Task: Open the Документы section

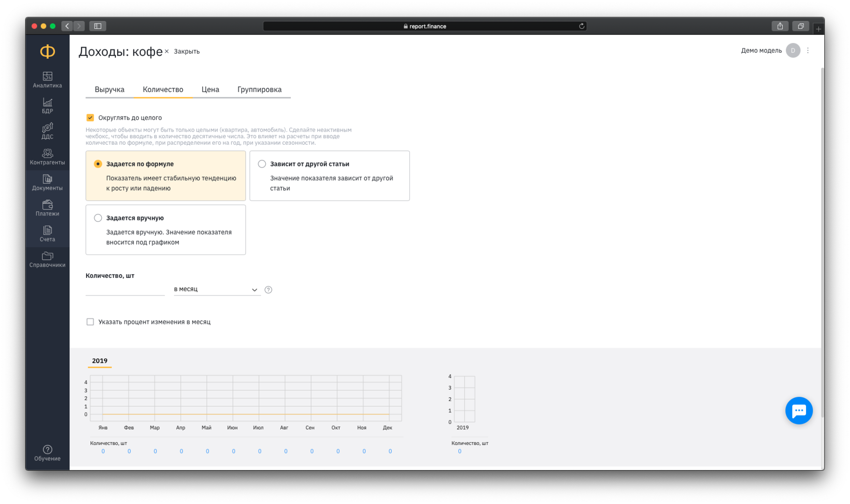Action: click(48, 183)
